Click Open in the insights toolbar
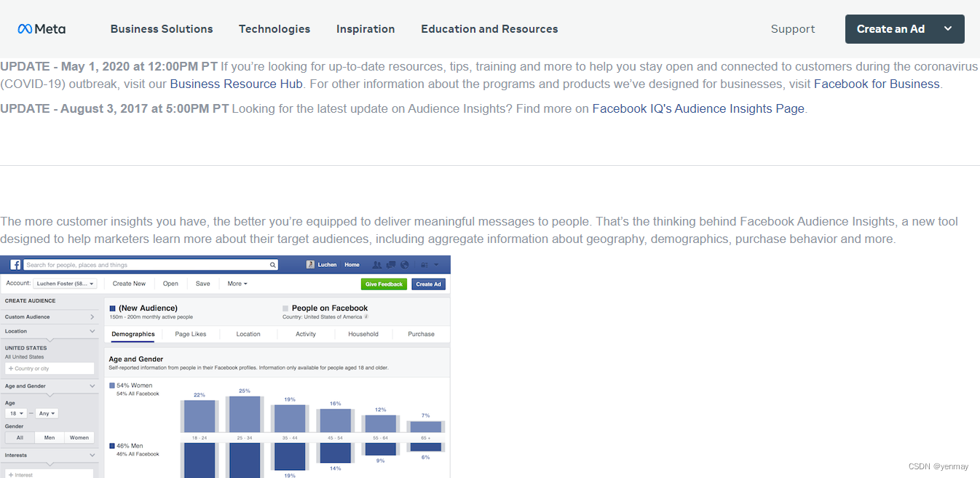Viewport: 980px width, 478px height. (x=170, y=284)
